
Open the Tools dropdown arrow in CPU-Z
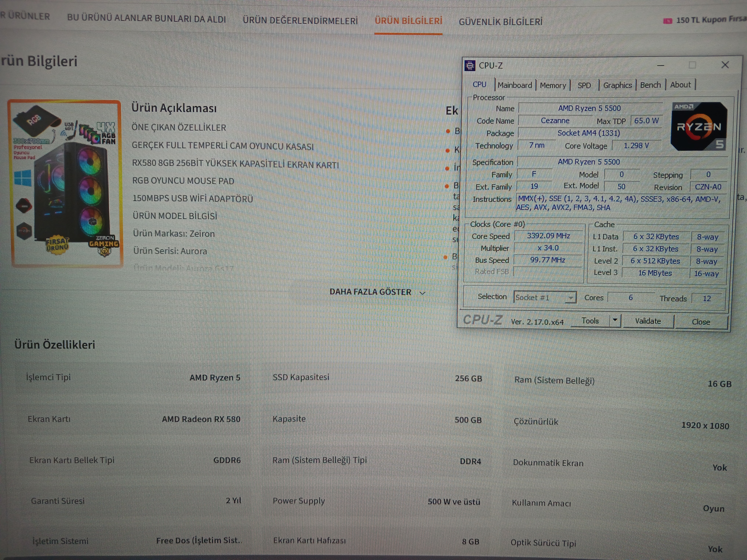615,320
